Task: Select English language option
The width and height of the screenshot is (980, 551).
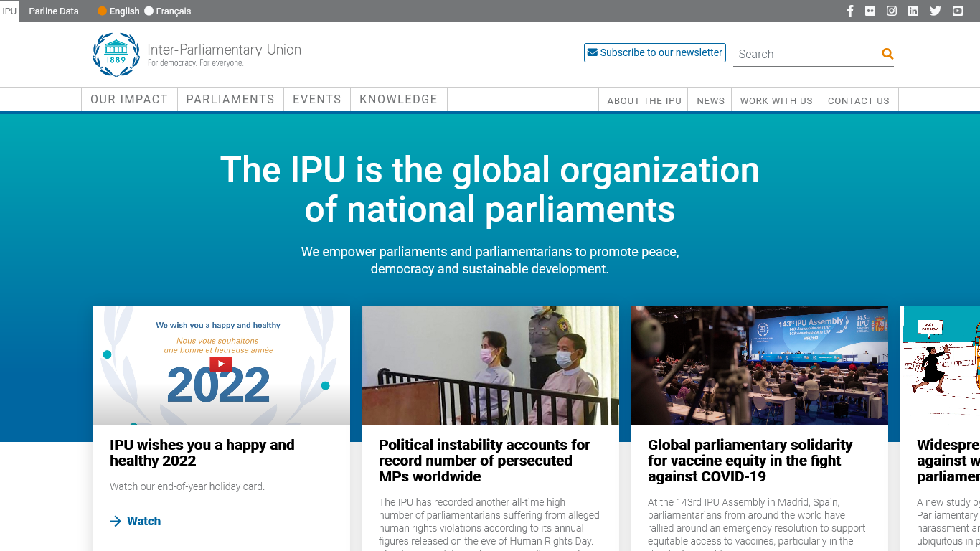Action: 118,11
